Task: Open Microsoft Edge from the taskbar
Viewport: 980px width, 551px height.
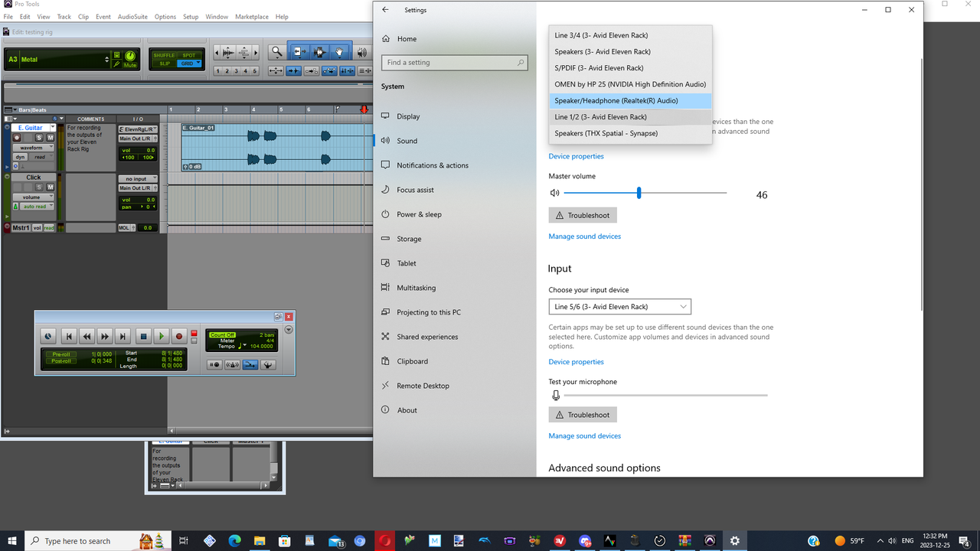Action: point(234,541)
